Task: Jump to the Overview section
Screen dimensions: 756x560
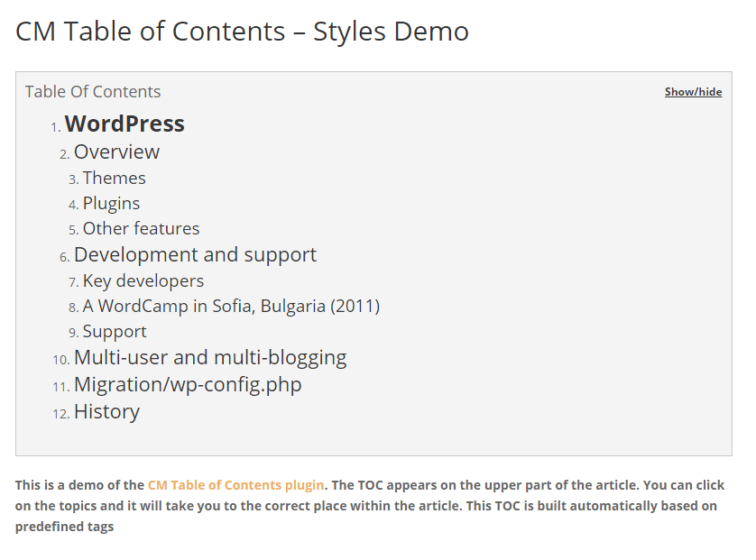Action: coord(116,151)
